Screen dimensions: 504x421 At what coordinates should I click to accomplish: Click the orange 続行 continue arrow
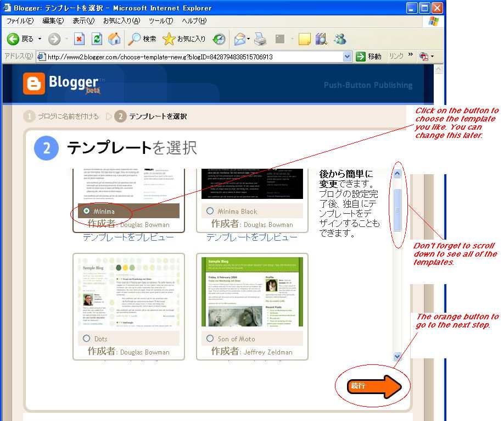[374, 385]
